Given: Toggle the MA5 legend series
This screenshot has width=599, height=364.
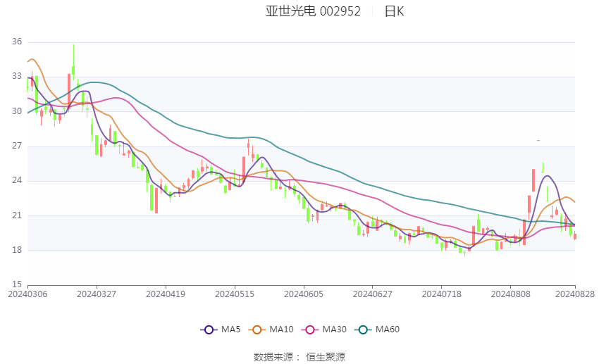Looking at the screenshot, I should (x=221, y=330).
